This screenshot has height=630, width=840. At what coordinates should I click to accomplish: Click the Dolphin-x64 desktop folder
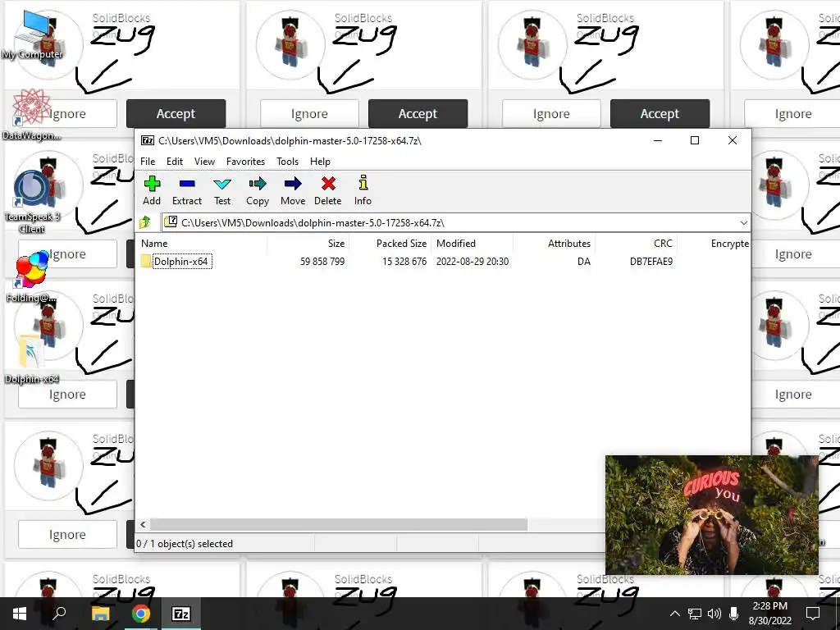tap(31, 358)
